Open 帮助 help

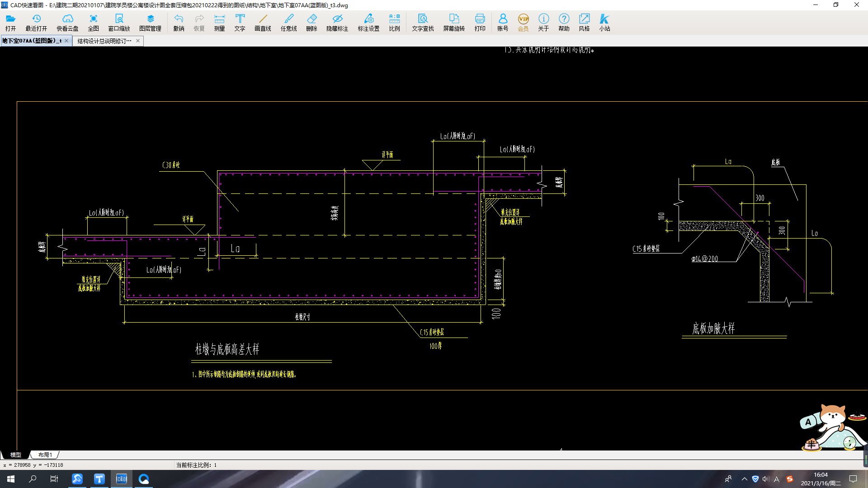564,23
